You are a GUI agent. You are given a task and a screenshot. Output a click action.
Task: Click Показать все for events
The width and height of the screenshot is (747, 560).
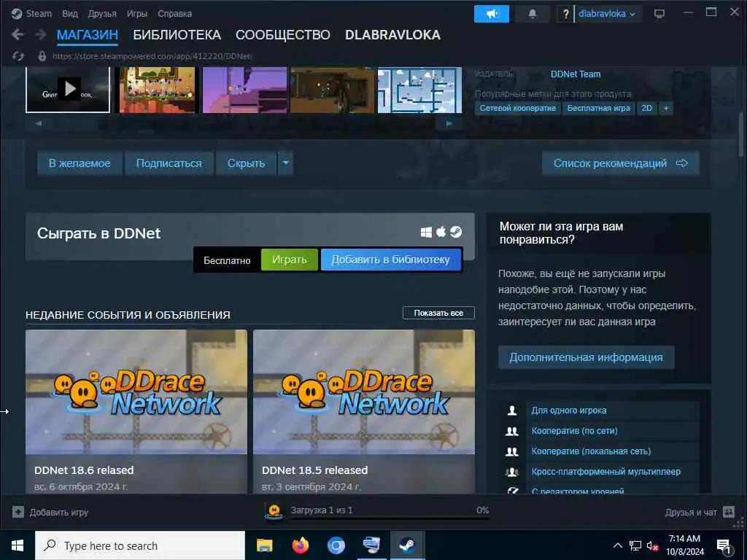(x=438, y=313)
